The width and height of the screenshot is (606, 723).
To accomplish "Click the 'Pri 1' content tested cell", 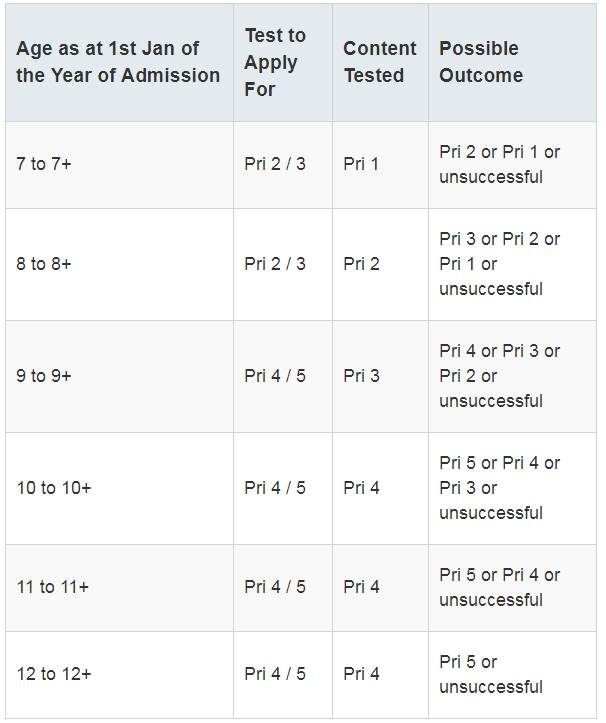I will [361, 164].
